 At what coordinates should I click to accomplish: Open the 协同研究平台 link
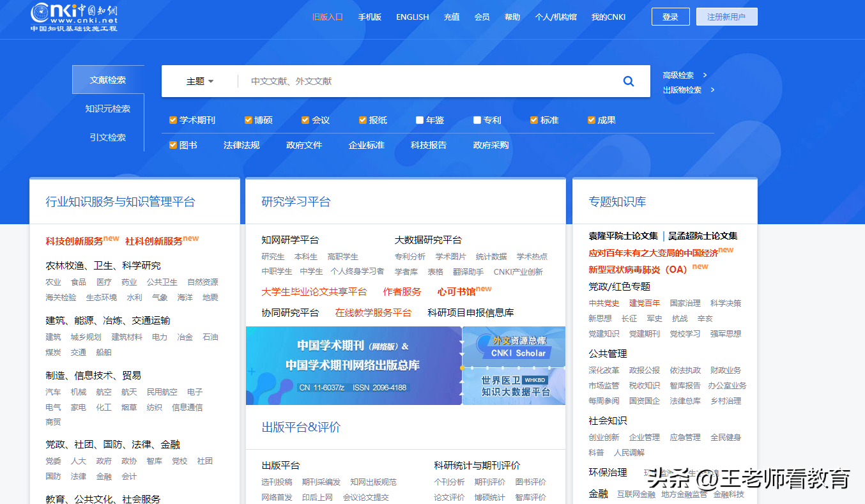[x=290, y=313]
